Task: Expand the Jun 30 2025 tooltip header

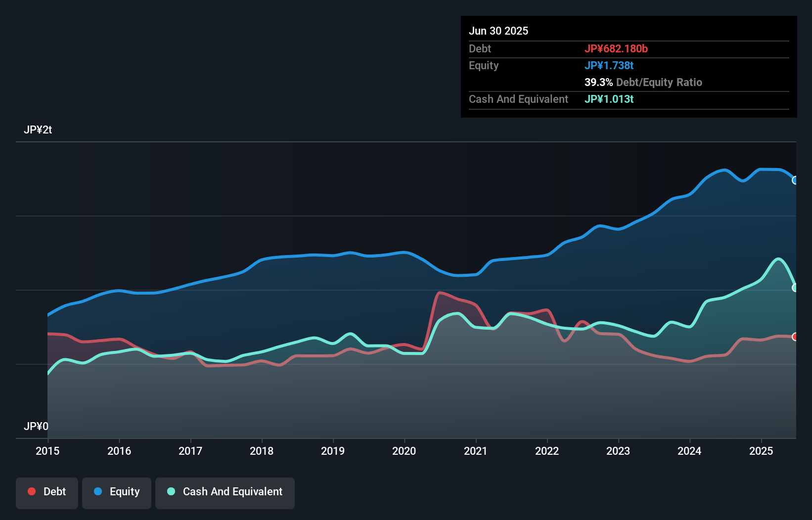Action: [498, 31]
